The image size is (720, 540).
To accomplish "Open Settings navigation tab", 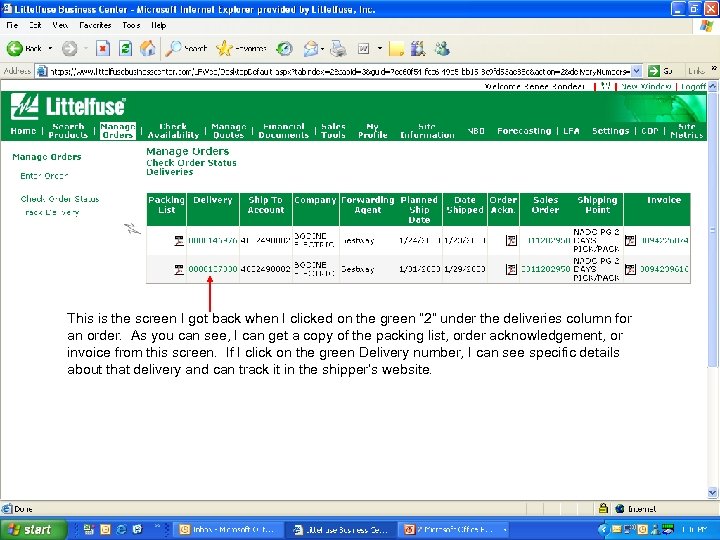I will coord(610,131).
